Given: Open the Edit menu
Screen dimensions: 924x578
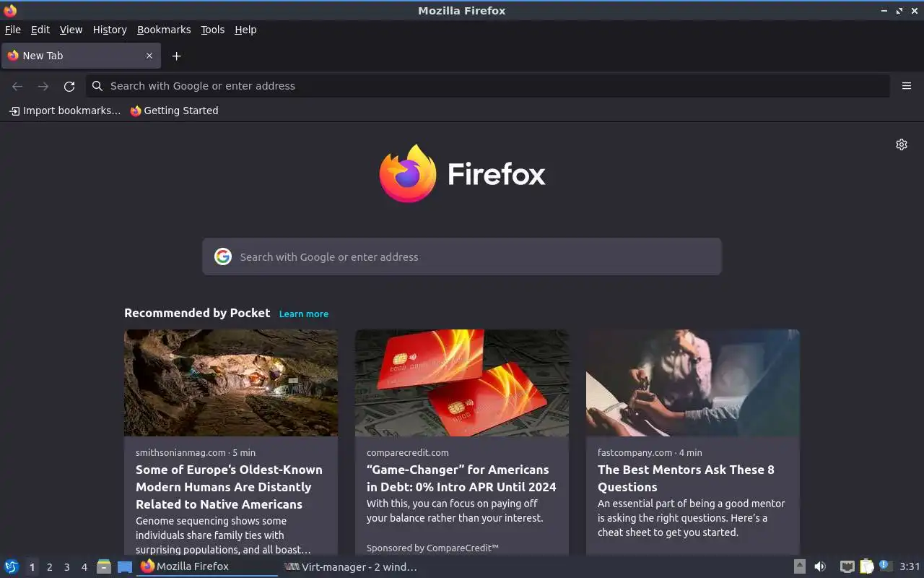Looking at the screenshot, I should click(40, 30).
